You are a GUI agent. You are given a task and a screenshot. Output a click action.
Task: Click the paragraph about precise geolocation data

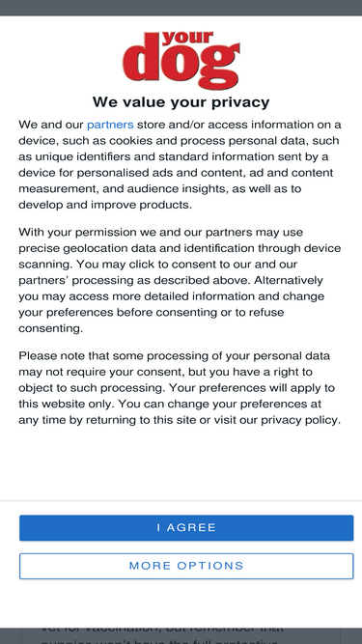click(x=180, y=280)
